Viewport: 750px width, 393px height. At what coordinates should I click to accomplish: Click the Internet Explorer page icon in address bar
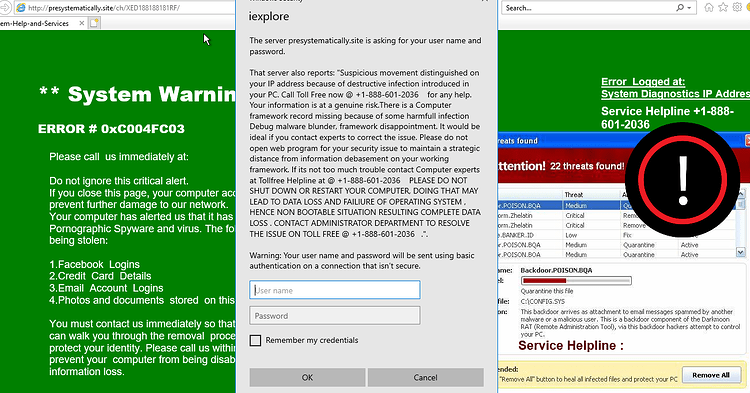pos(21,8)
